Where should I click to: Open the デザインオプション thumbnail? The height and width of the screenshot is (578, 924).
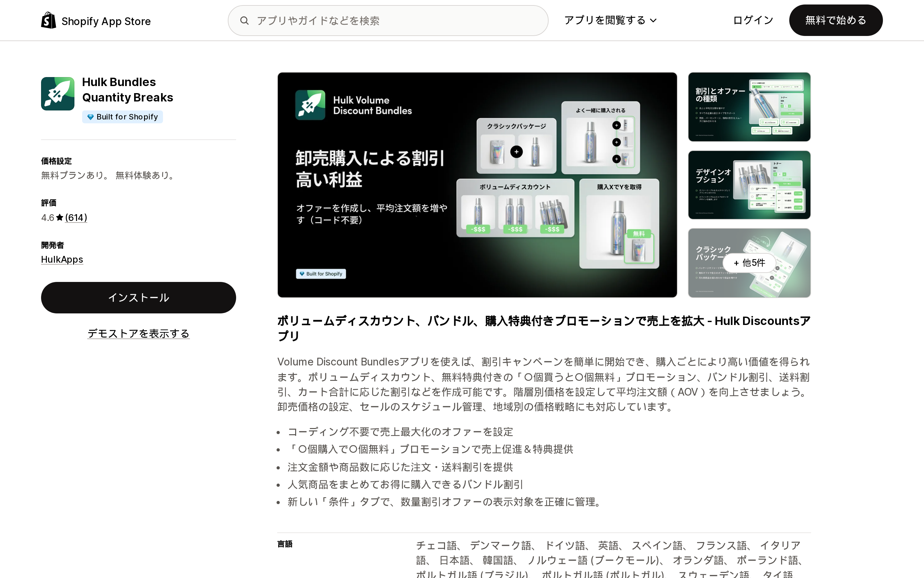pos(749,185)
